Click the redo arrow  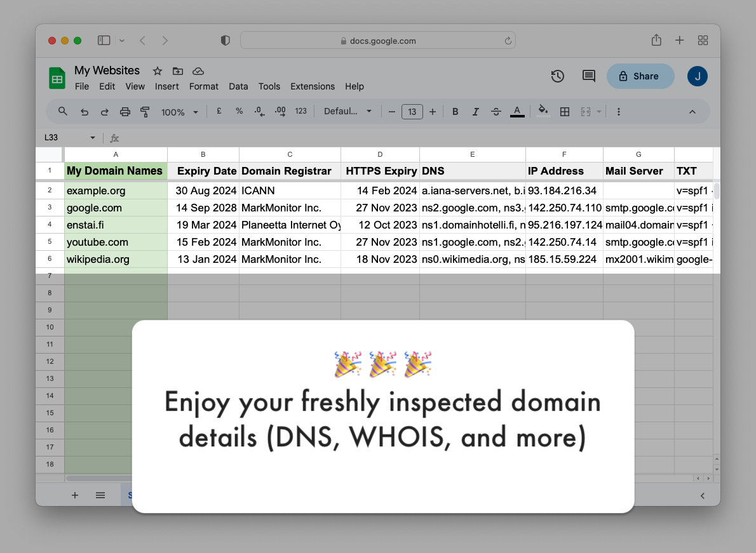point(105,112)
